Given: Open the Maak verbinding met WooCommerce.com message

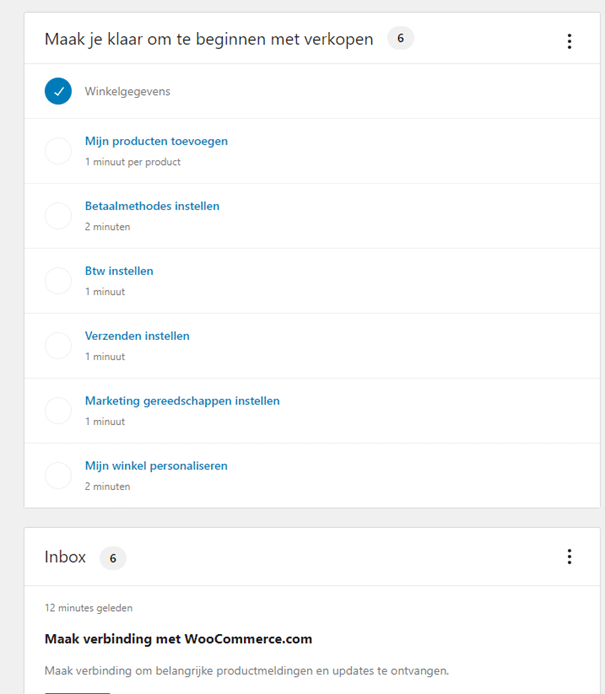Looking at the screenshot, I should click(x=178, y=639).
